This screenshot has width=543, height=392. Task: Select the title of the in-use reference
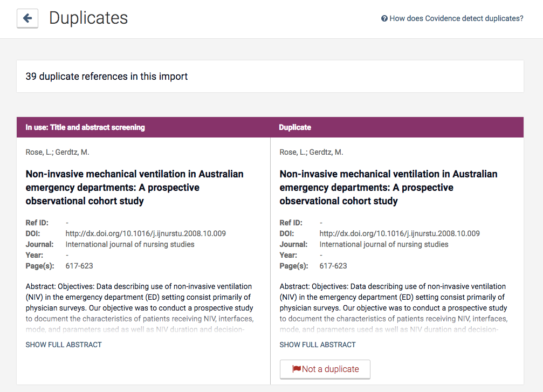click(135, 188)
